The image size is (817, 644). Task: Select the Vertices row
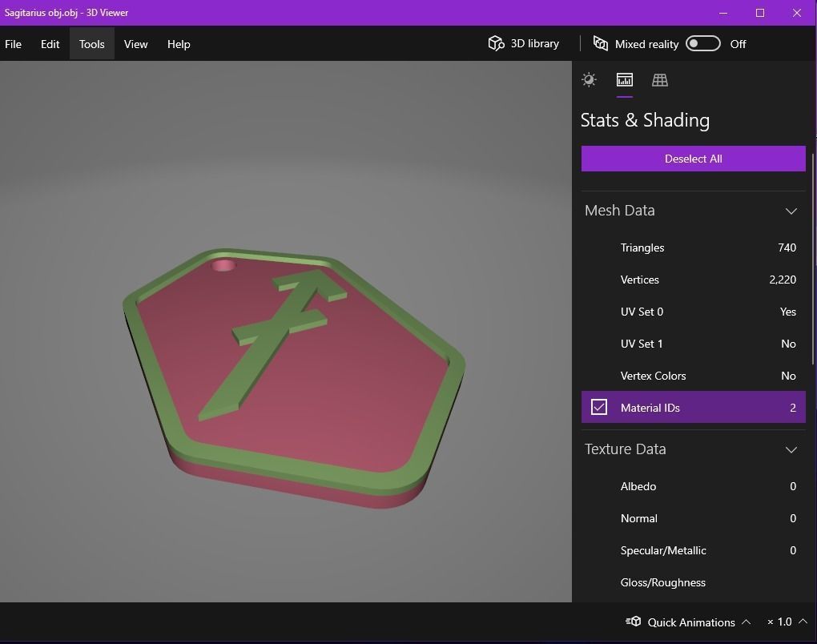click(693, 280)
